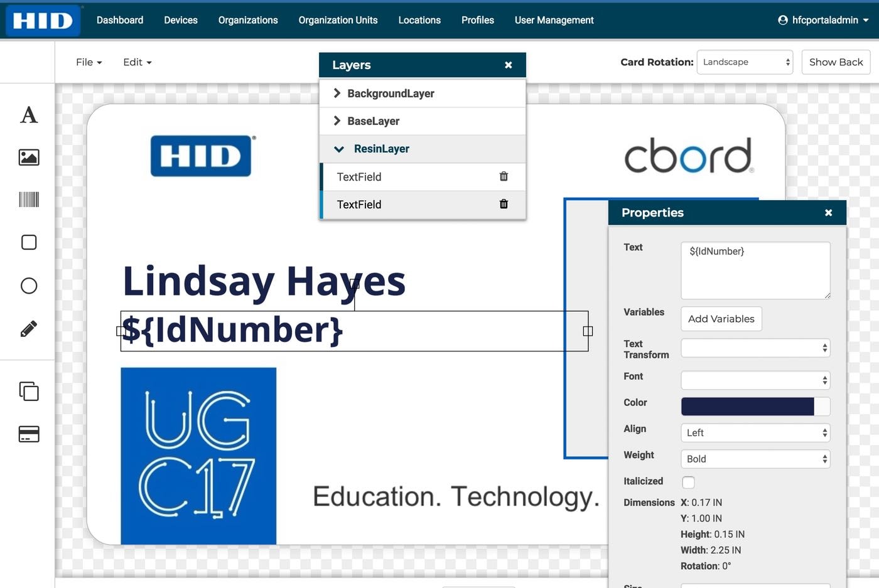
Task: Click the 'Width: 2.25 IN' dimension value
Action: coord(711,550)
